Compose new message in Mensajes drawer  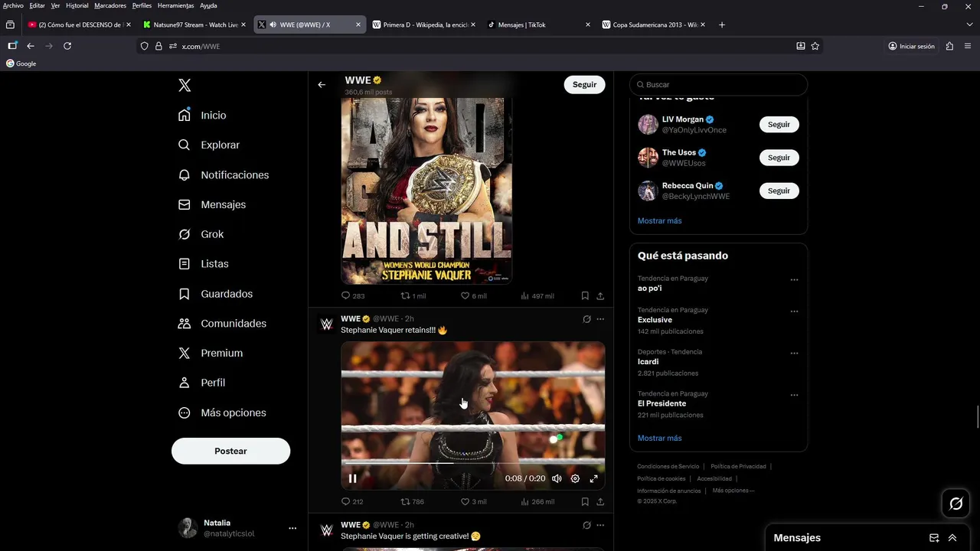[934, 537]
